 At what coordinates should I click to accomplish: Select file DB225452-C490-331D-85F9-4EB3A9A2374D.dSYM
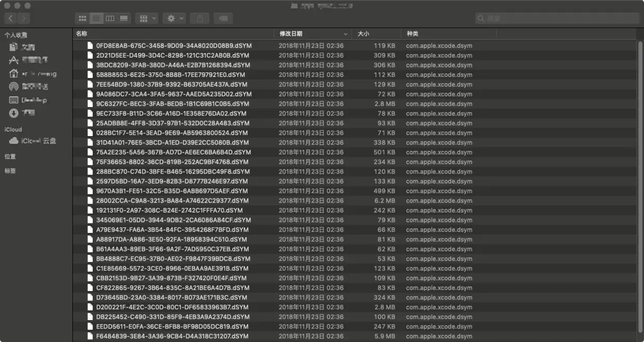point(172,317)
